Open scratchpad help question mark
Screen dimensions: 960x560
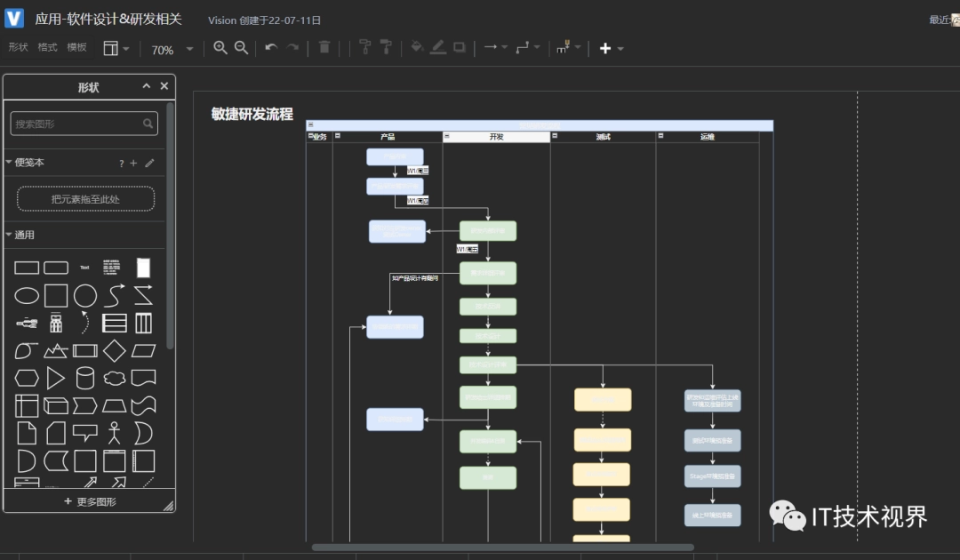121,163
